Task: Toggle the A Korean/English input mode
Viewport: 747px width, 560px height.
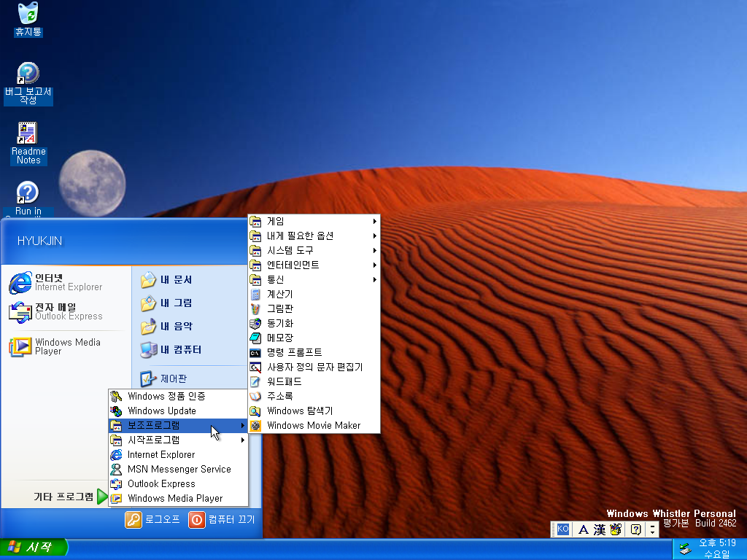Action: (583, 529)
